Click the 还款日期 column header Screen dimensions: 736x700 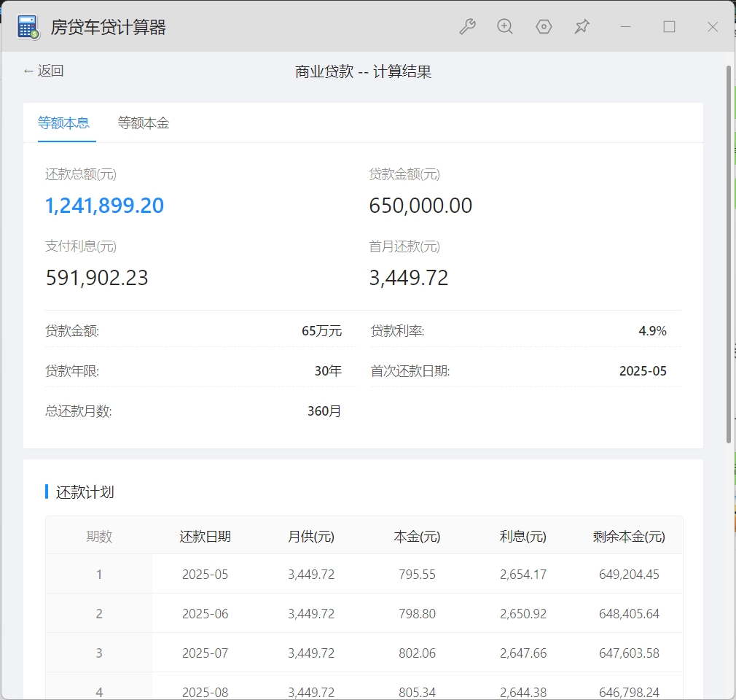(x=205, y=537)
